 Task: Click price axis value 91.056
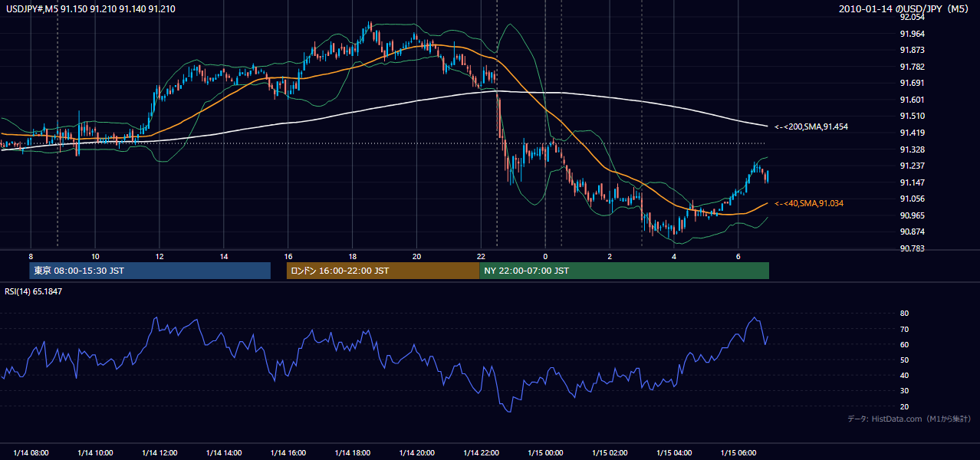912,199
